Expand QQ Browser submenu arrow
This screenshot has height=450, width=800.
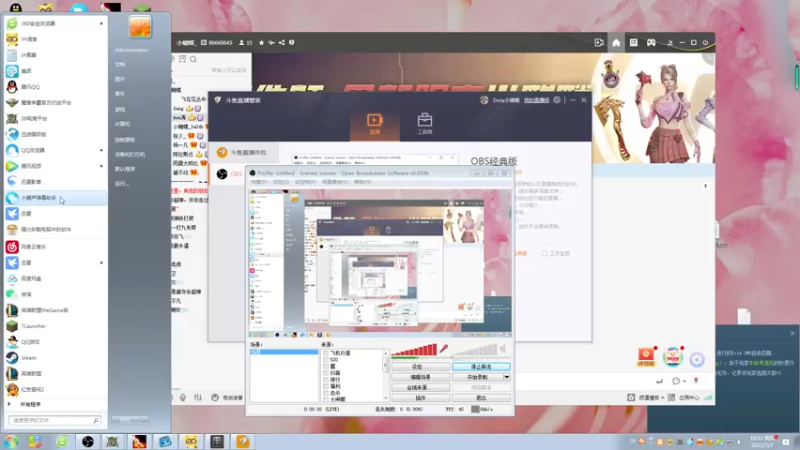(101, 151)
